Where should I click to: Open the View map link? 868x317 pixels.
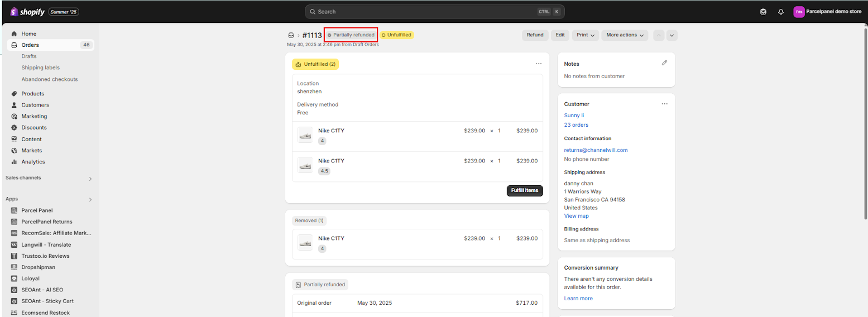coord(576,216)
